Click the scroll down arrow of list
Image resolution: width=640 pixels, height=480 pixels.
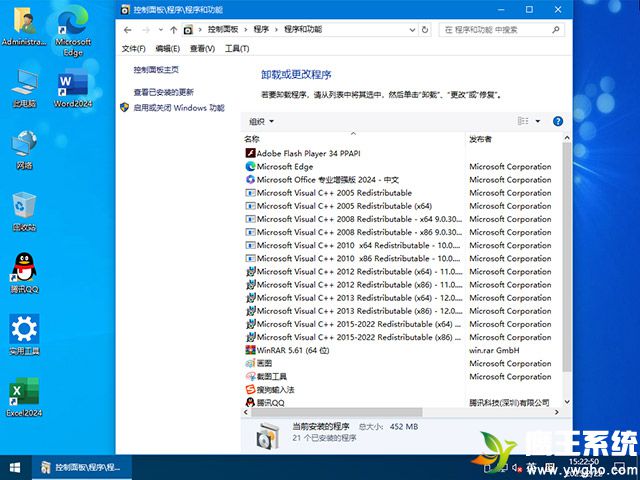pyautogui.click(x=567, y=402)
